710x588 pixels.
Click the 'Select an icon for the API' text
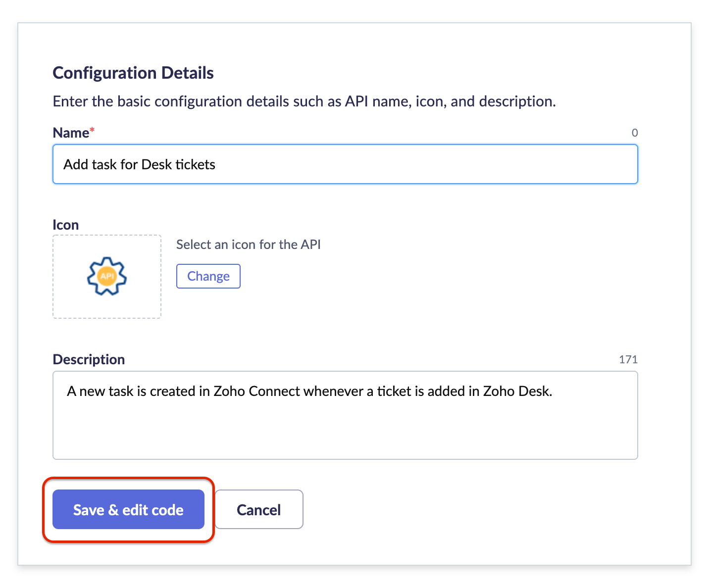pyautogui.click(x=249, y=245)
